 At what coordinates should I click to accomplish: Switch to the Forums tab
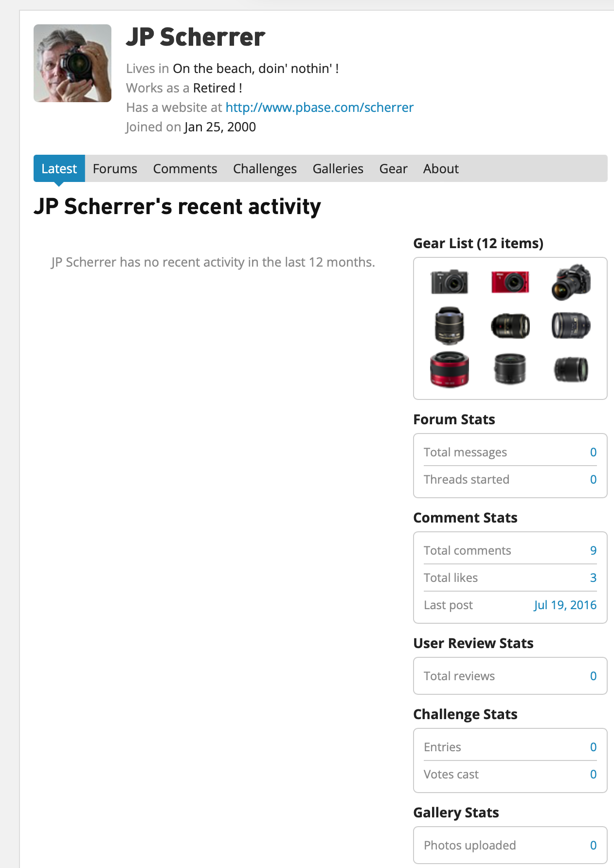point(115,169)
